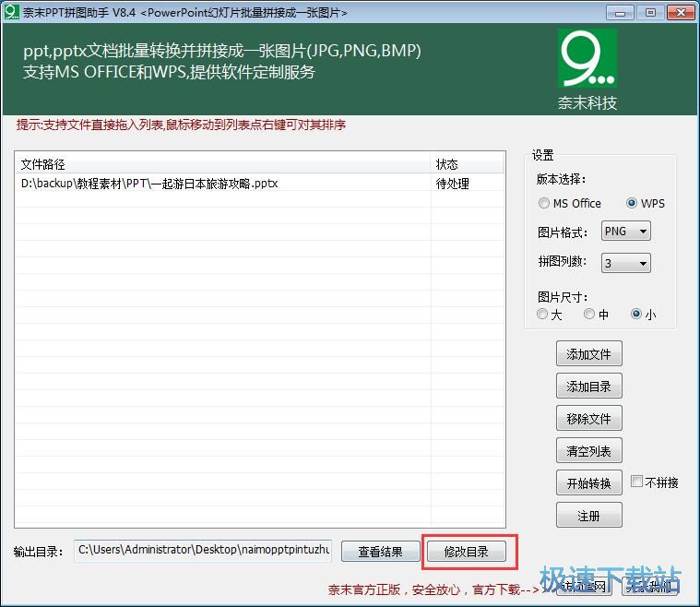700x607 pixels.
Task: Click the 状态 column header
Action: 467,164
